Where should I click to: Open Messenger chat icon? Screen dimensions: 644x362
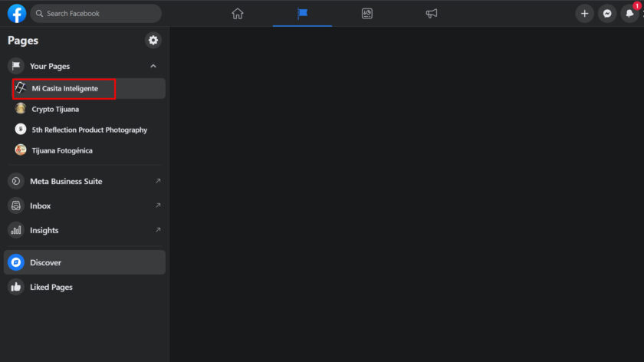click(607, 14)
